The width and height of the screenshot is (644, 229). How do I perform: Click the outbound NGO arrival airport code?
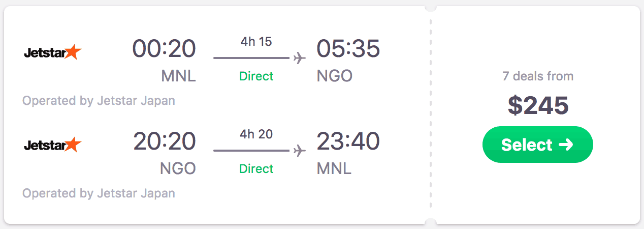[334, 76]
